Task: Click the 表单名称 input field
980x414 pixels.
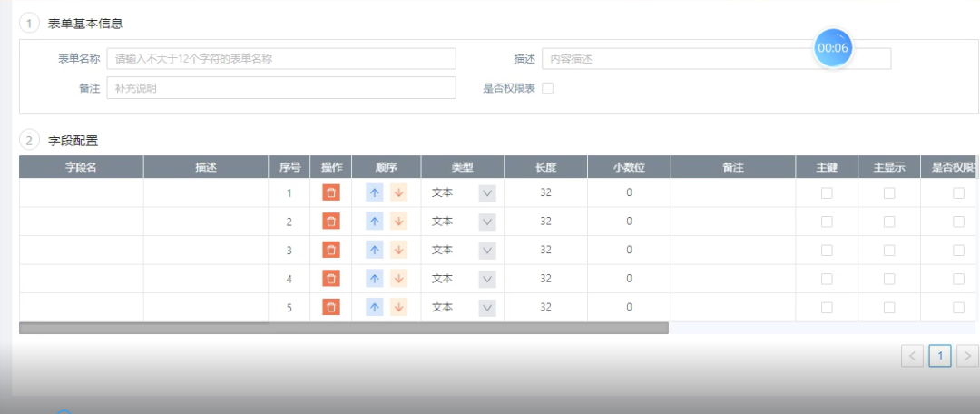Action: [281, 59]
